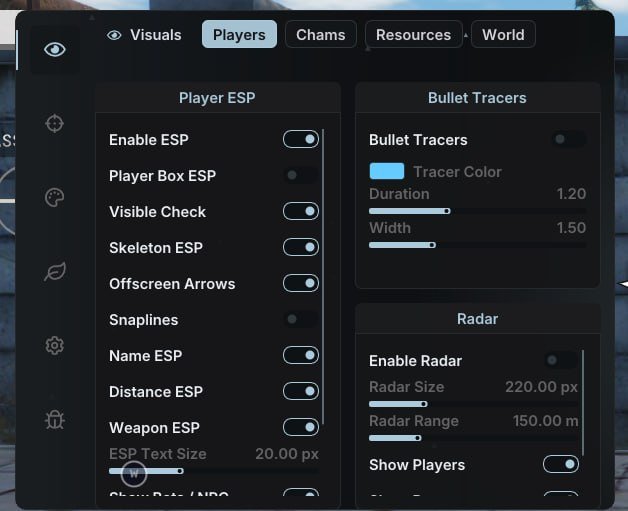Click the eye icon beside Visuals title
Image resolution: width=628 pixels, height=511 pixels.
[114, 35]
